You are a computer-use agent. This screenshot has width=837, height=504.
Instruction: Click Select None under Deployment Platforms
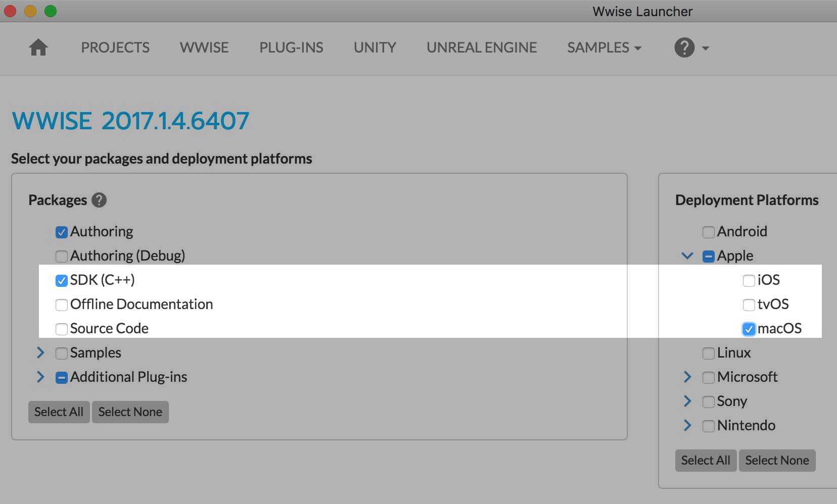[x=777, y=461]
